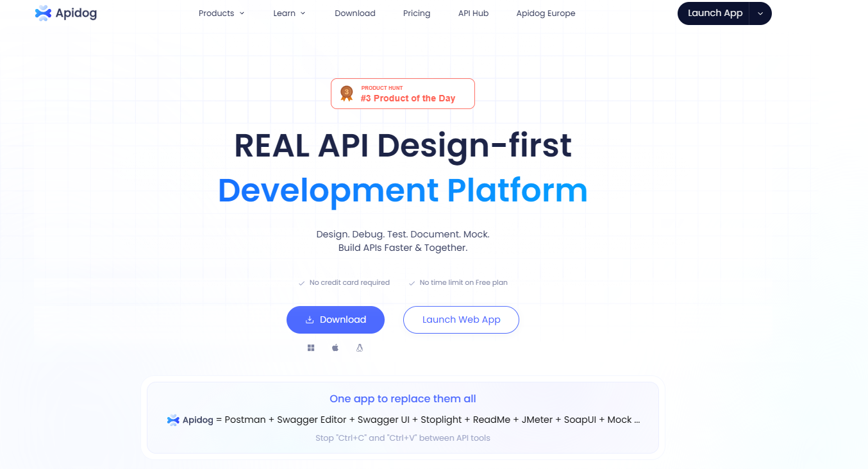Expand the Products chevron arrow
The width and height of the screenshot is (868, 469).
[242, 13]
